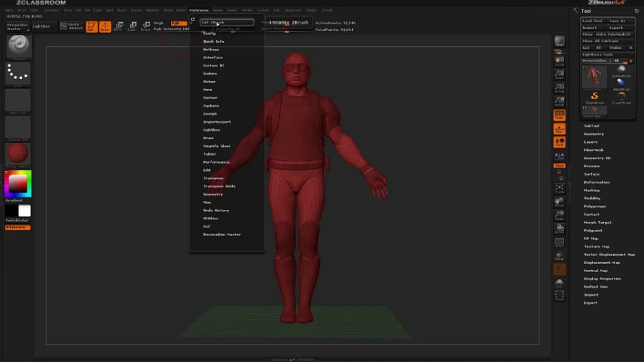644x362 pixels.
Task: Expand the Hotkeys section in Preferences
Action: click(x=211, y=50)
